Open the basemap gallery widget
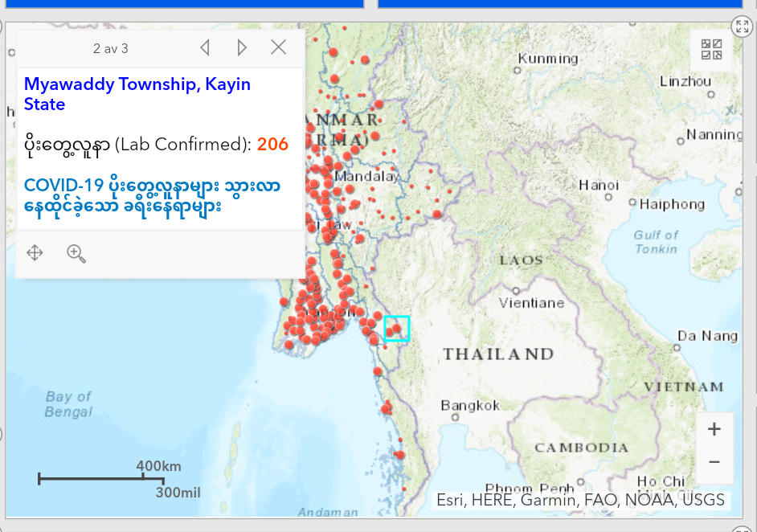Image resolution: width=757 pixels, height=532 pixels. (x=711, y=50)
